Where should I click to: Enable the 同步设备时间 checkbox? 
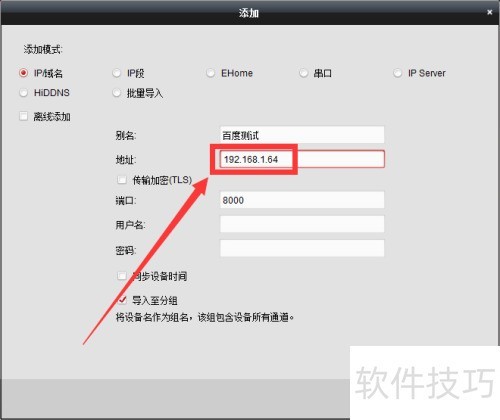pos(122,276)
